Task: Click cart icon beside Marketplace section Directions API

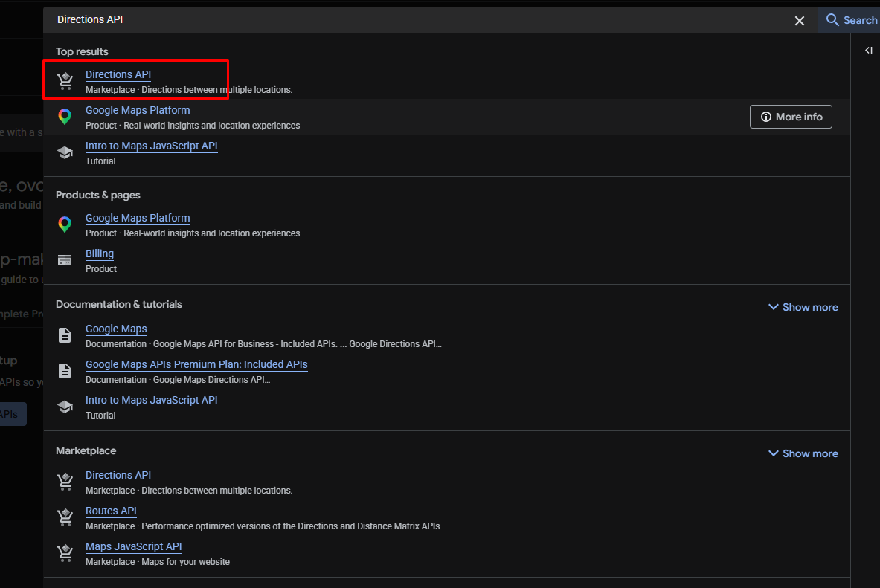Action: 65,482
